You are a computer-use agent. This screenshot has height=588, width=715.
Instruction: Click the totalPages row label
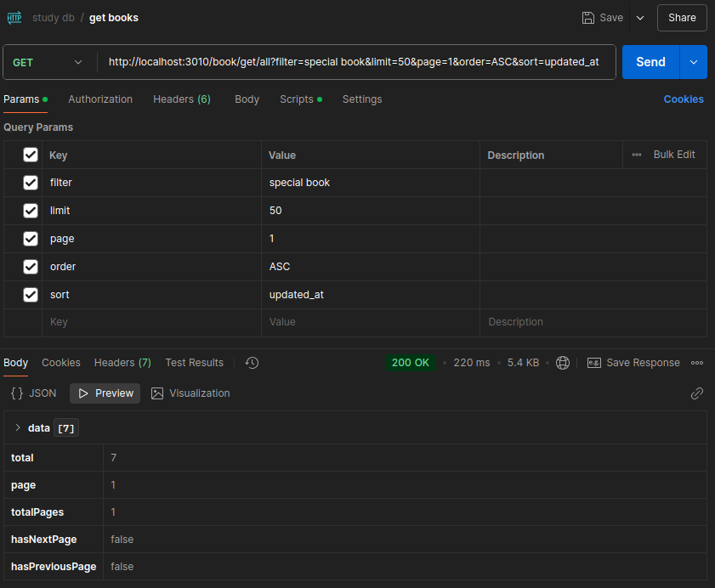pyautogui.click(x=37, y=512)
